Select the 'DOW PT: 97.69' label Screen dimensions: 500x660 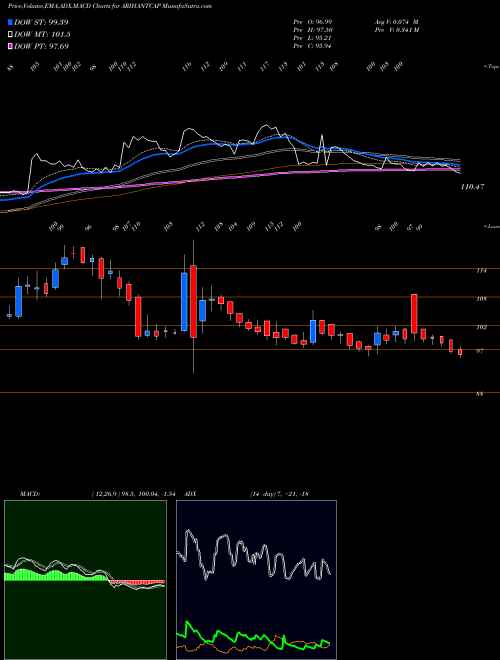(x=41, y=46)
